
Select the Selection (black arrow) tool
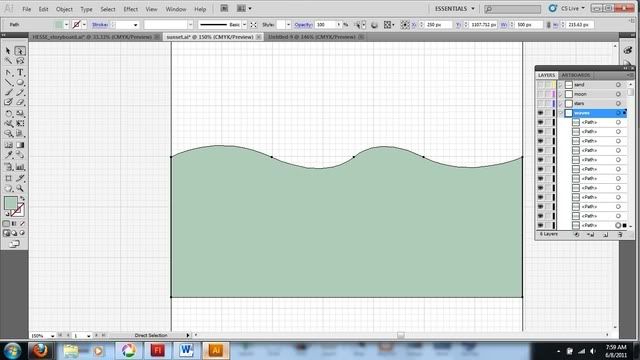[x=8, y=51]
